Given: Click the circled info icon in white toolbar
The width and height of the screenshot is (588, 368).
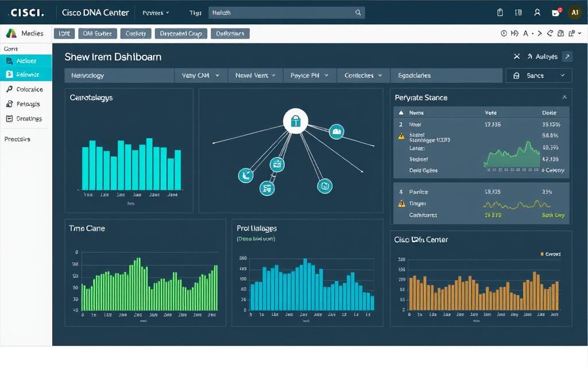Looking at the screenshot, I should 504,33.
